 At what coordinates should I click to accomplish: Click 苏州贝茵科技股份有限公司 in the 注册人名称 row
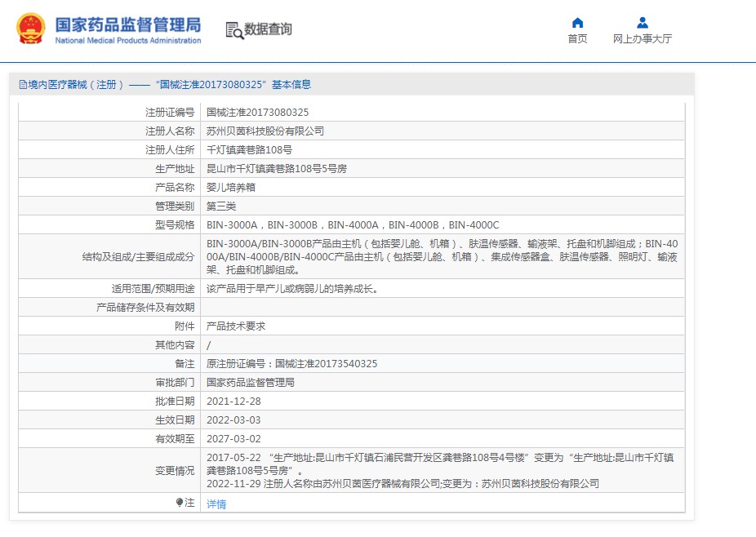[265, 131]
